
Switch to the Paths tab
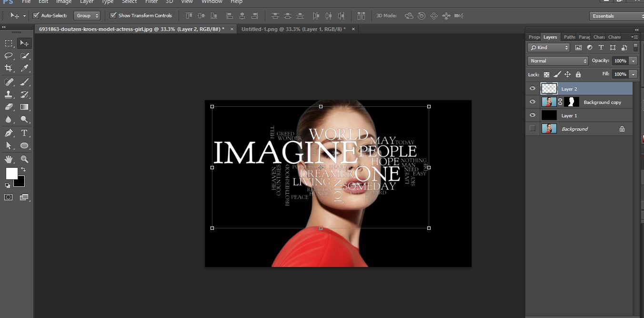pos(569,37)
